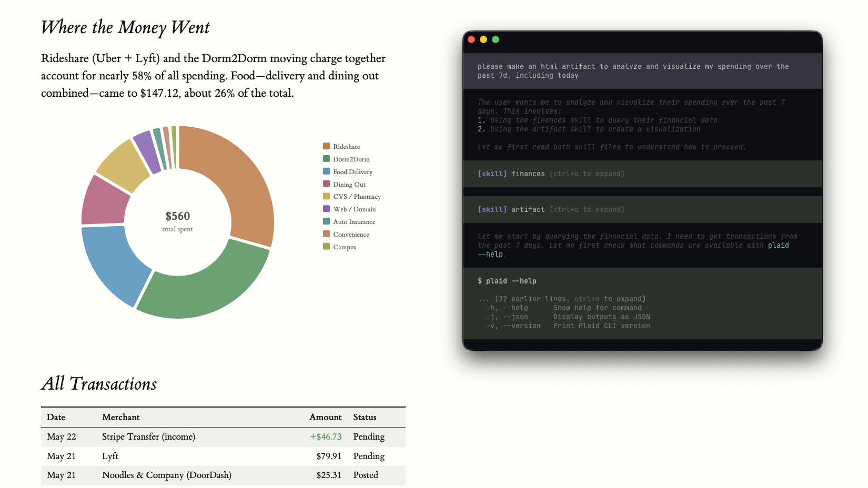The height and width of the screenshot is (488, 868).
Task: Click the Auto Insurance legend swatch
Action: click(326, 221)
